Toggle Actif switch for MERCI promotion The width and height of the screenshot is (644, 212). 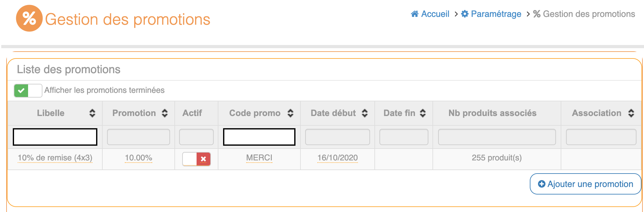click(x=196, y=159)
